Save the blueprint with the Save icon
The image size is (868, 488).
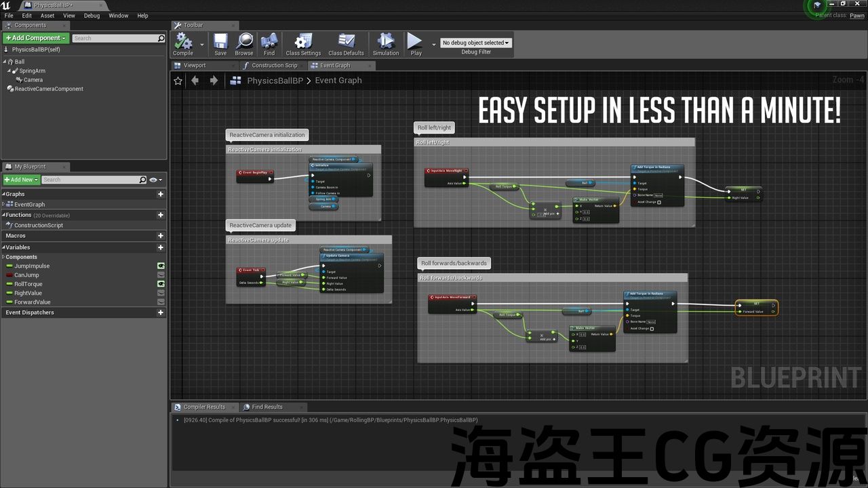tap(220, 42)
